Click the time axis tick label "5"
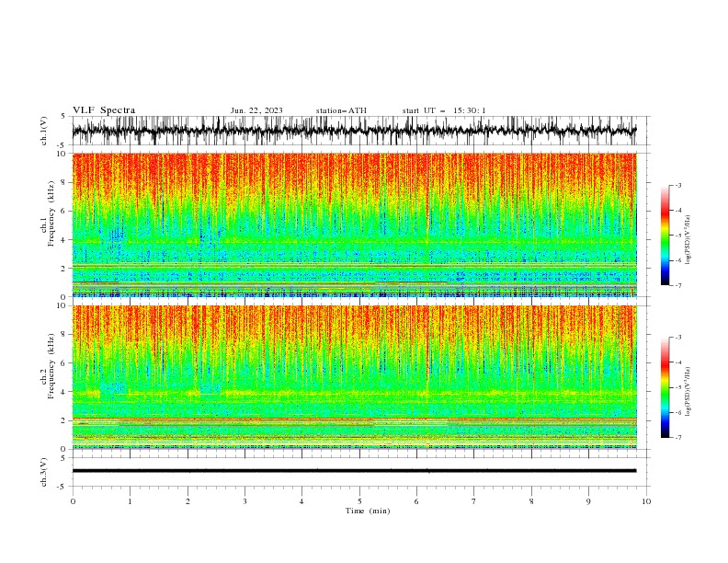The image size is (728, 563). coord(359,501)
